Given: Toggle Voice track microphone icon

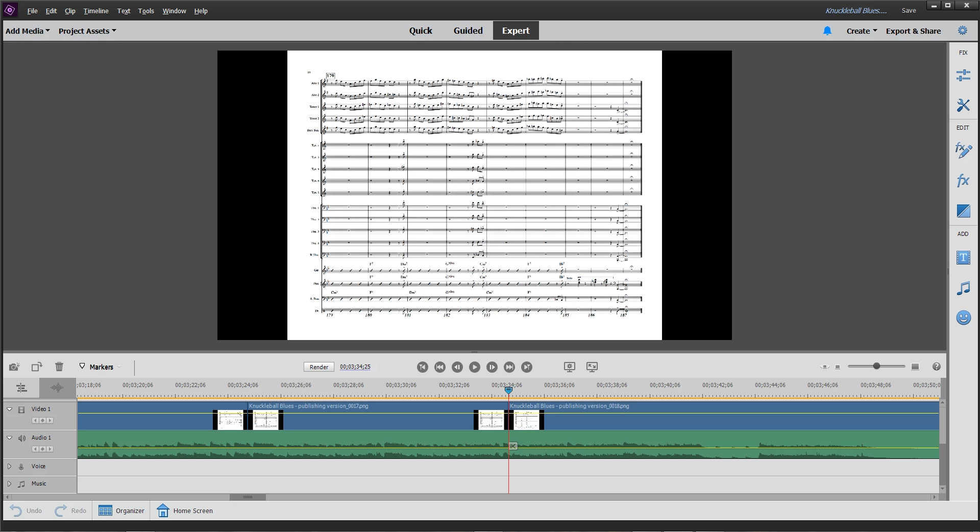Looking at the screenshot, I should point(21,467).
